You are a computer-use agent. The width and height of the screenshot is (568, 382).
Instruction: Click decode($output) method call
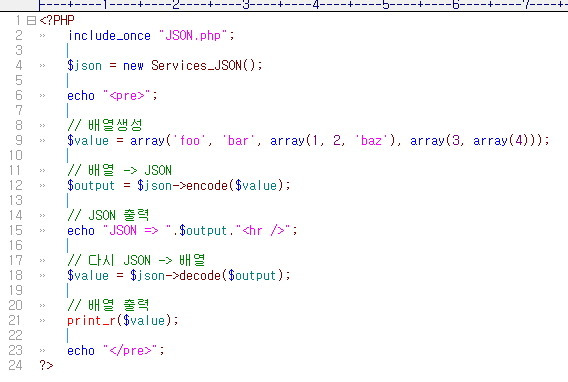(x=231, y=275)
